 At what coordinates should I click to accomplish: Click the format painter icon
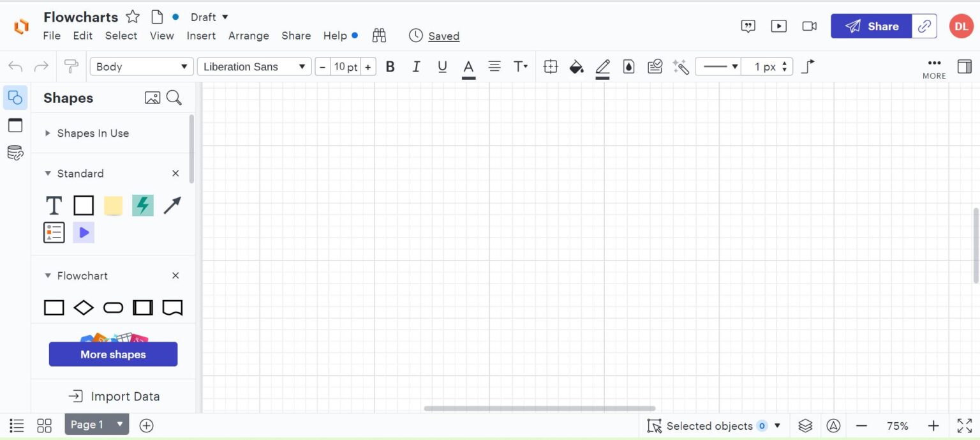pyautogui.click(x=71, y=66)
